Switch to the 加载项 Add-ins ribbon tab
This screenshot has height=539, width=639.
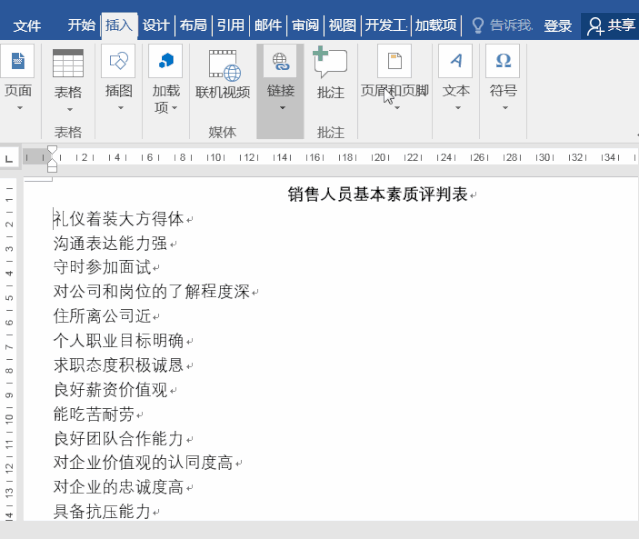tap(436, 26)
